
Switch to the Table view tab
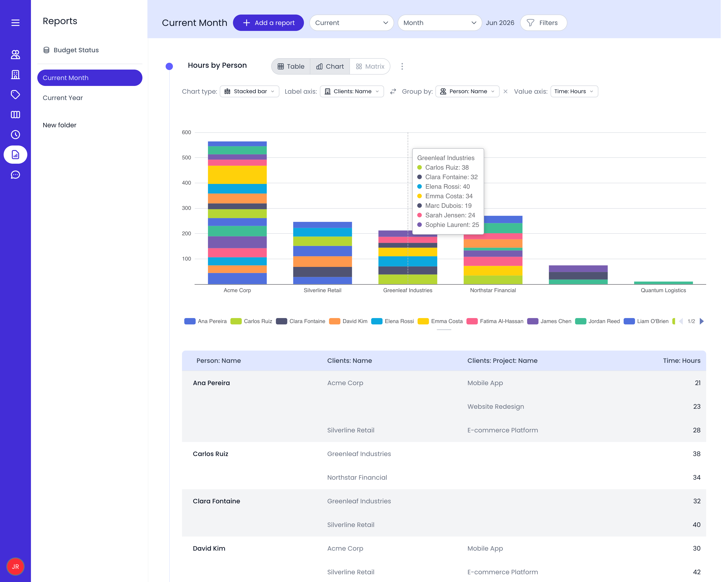[291, 66]
